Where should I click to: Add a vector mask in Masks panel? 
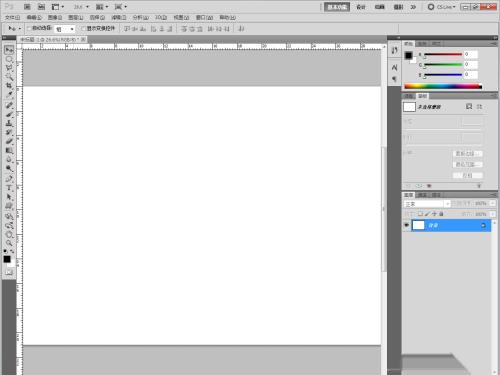click(x=479, y=106)
